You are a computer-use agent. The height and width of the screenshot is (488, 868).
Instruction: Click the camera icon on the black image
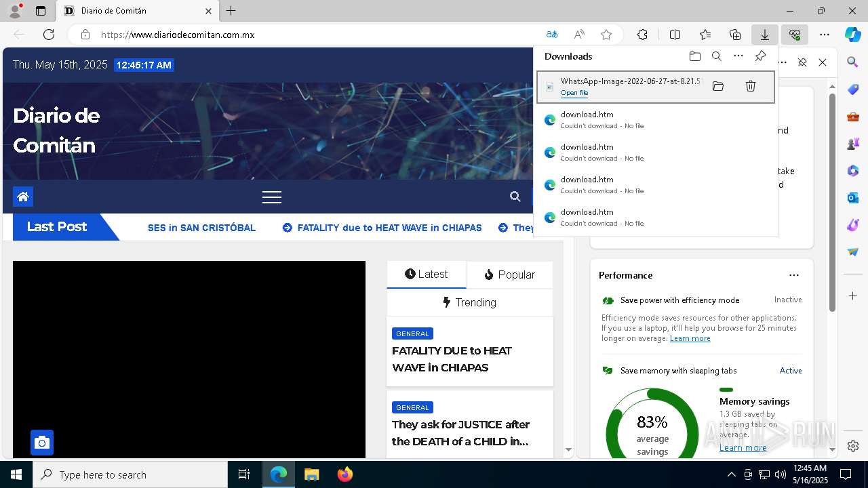(42, 443)
